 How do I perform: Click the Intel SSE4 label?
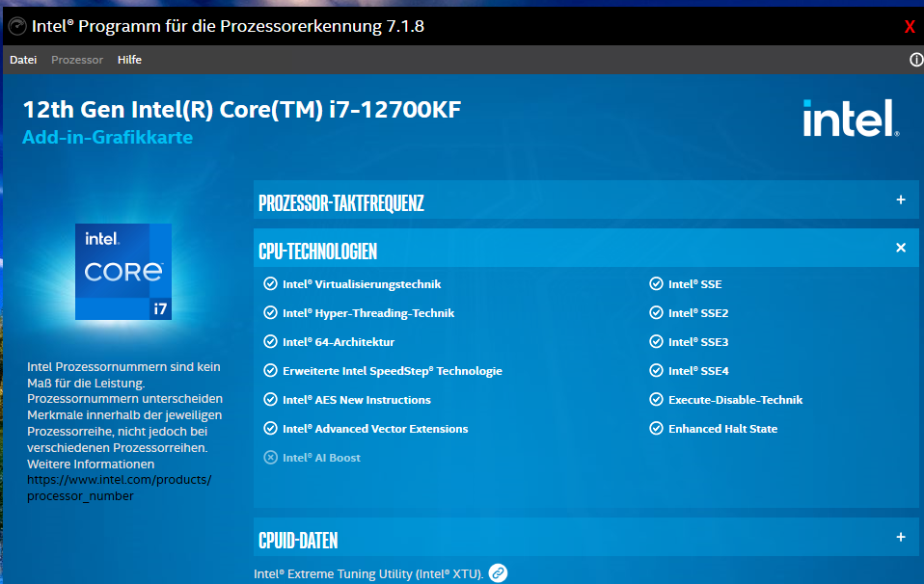coord(698,371)
